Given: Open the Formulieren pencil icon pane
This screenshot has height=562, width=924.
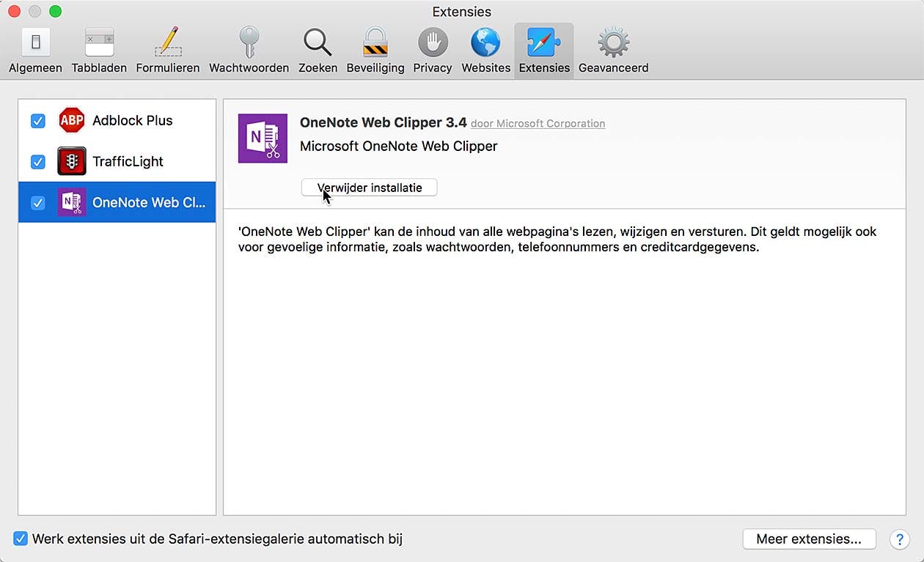Looking at the screenshot, I should click(x=168, y=51).
